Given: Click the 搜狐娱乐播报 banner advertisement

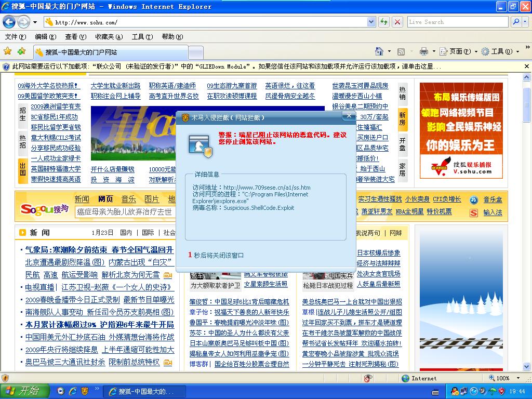Looking at the screenshot, I should click(x=461, y=130).
